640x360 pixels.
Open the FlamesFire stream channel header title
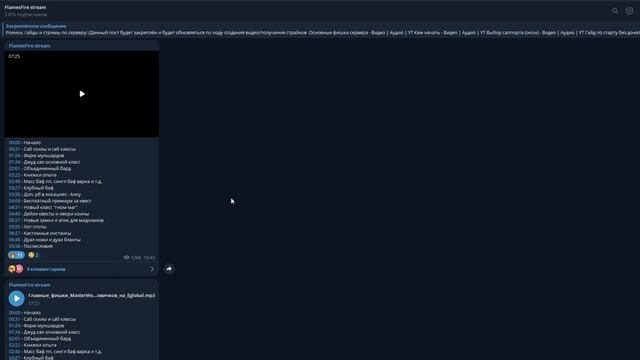[25, 7]
